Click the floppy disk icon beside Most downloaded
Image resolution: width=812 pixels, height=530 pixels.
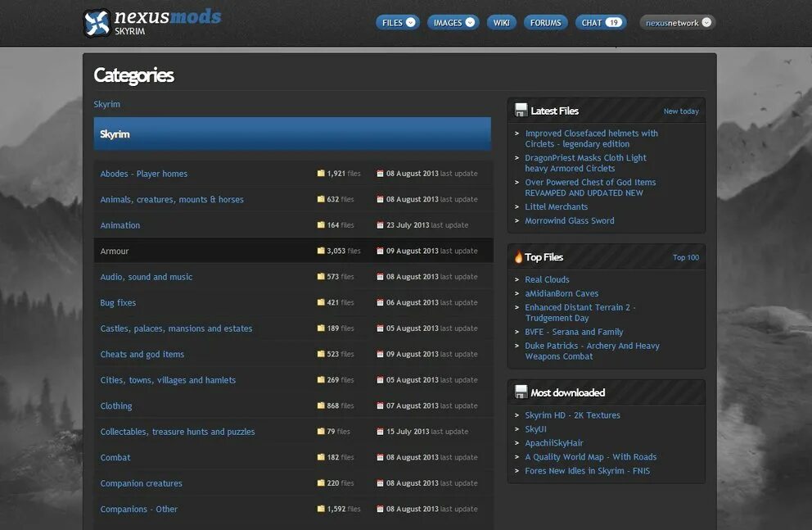521,392
